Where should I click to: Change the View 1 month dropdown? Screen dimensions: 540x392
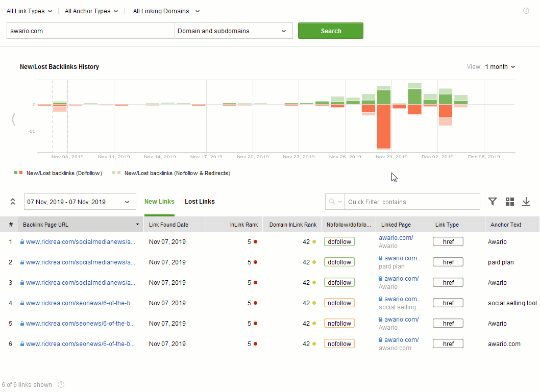[x=500, y=67]
